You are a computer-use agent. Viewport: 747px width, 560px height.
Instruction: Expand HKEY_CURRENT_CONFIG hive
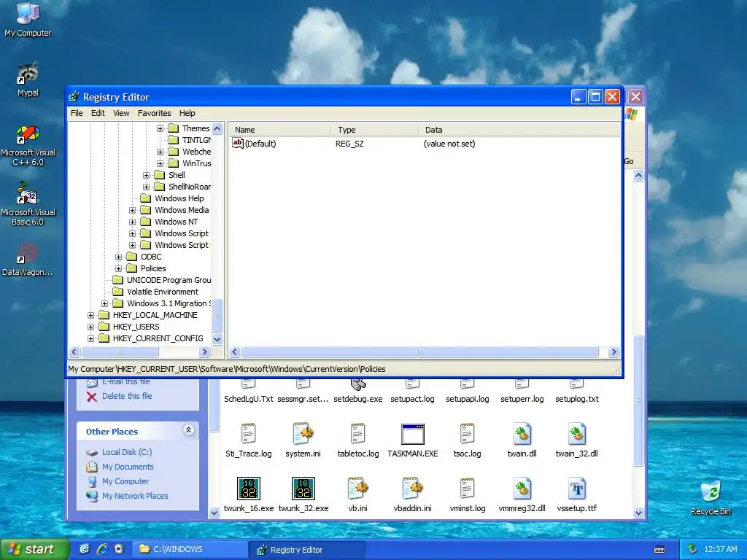pyautogui.click(x=90, y=338)
